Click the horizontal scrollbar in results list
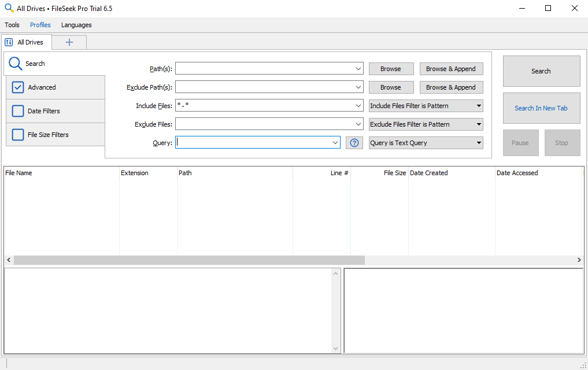 pos(190,260)
